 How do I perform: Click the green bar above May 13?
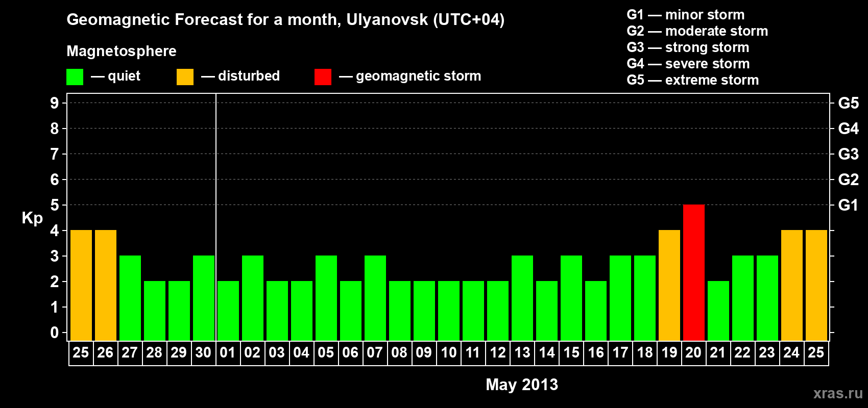tap(522, 298)
